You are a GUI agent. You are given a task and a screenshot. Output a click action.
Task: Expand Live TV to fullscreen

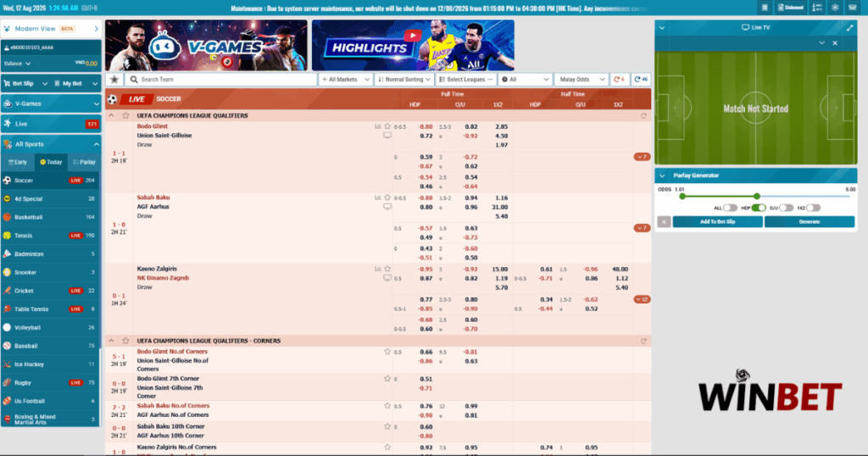[849, 27]
